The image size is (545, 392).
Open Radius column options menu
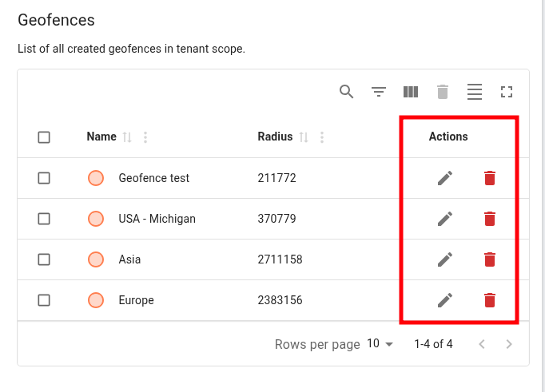click(322, 137)
